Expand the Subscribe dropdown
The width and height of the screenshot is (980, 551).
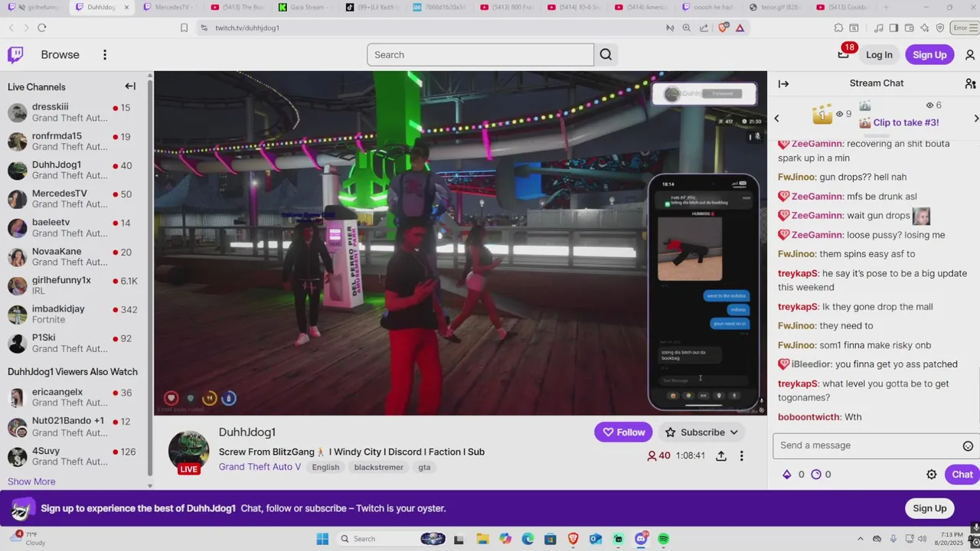coord(733,432)
